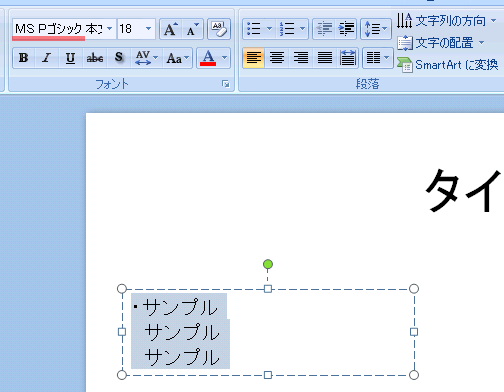The width and height of the screenshot is (504, 392).
Task: Open the AV character spacing menu
Action: tap(146, 58)
